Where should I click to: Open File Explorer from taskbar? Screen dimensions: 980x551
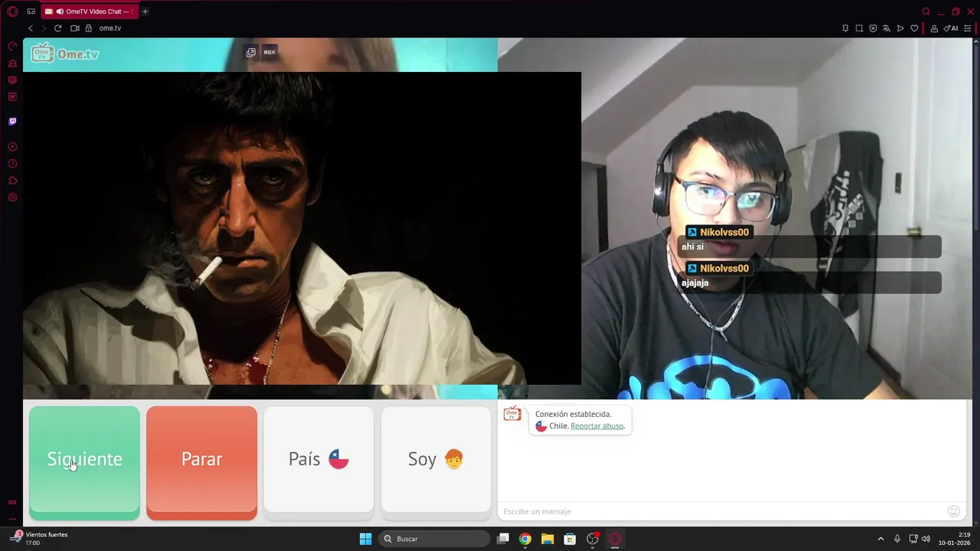click(547, 539)
